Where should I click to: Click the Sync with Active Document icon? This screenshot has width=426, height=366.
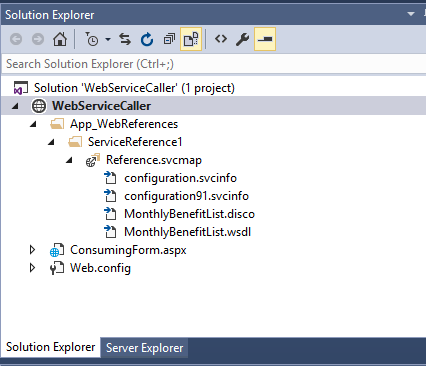125,39
